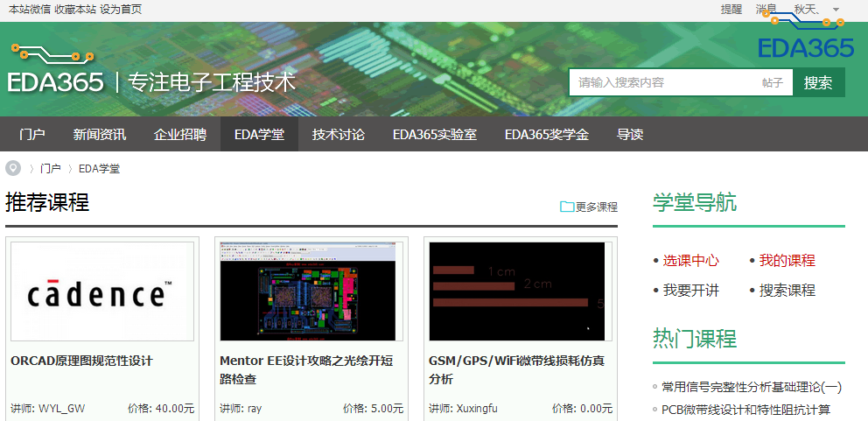The image size is (868, 421).
Task: Click the 搜索 button
Action: (819, 82)
